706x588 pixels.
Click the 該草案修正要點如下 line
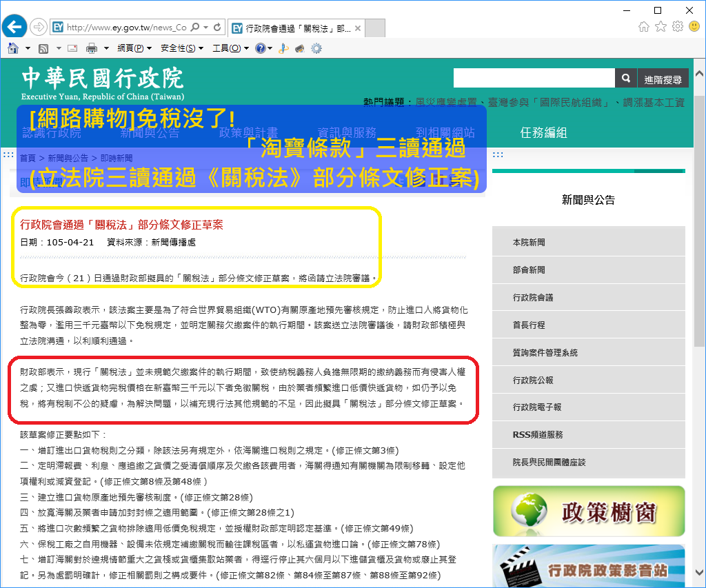tap(63, 434)
